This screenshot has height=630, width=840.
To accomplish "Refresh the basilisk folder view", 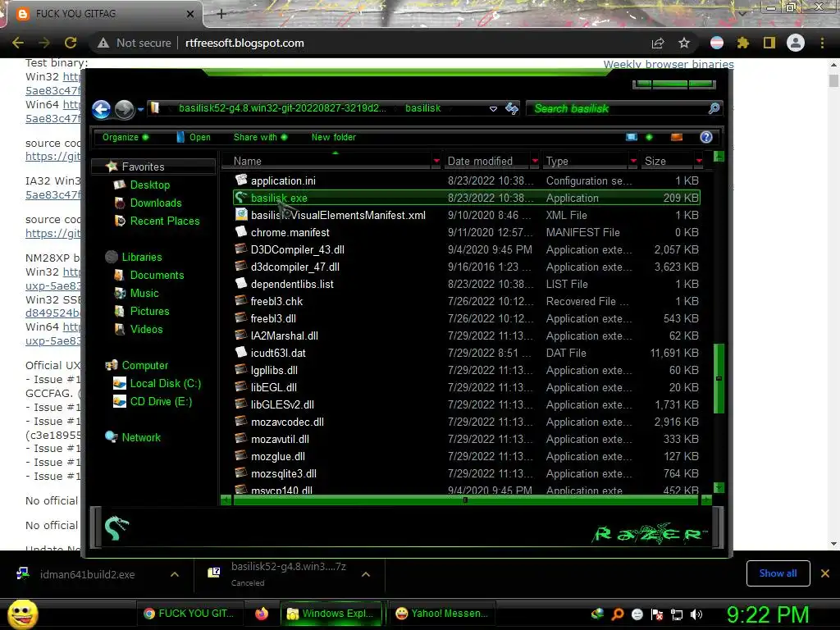I will pos(512,109).
